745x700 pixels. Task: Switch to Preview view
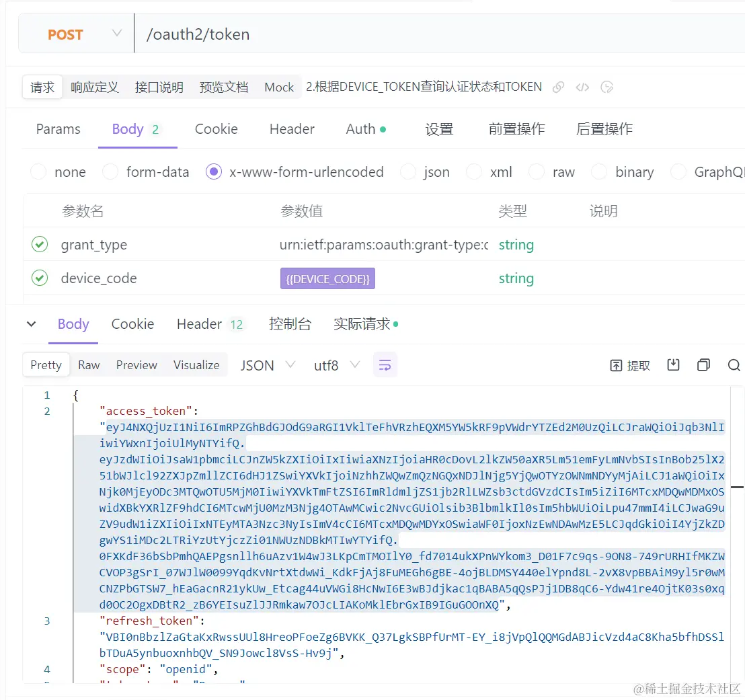click(136, 365)
